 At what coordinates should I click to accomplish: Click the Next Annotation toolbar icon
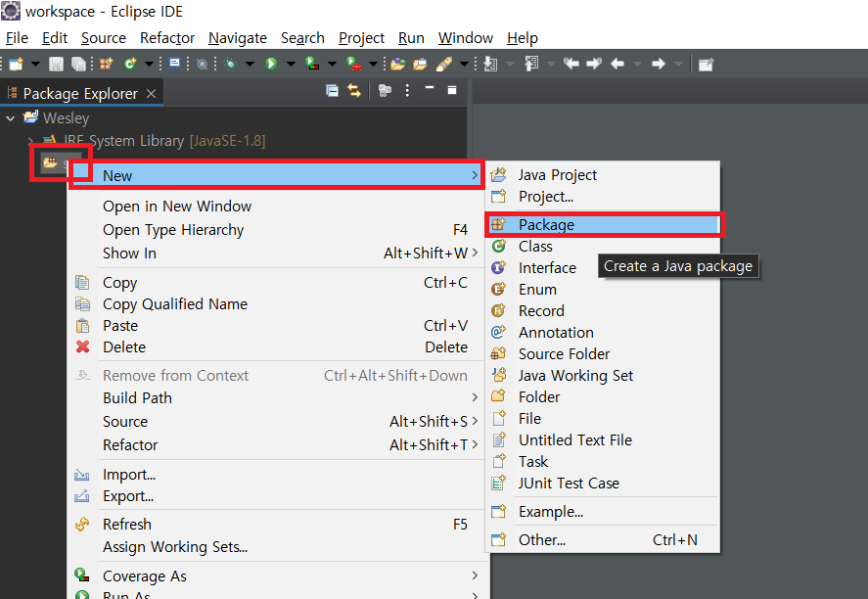[490, 65]
